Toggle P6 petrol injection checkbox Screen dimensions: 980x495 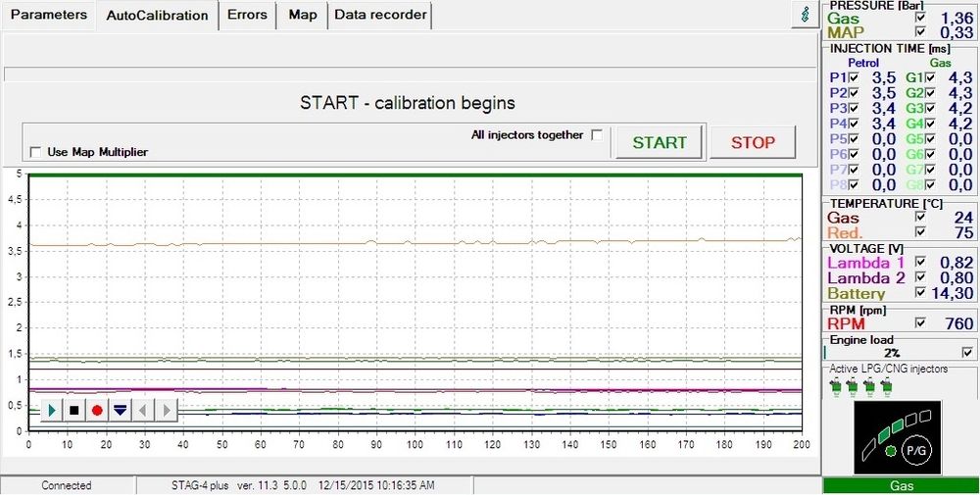click(x=854, y=154)
